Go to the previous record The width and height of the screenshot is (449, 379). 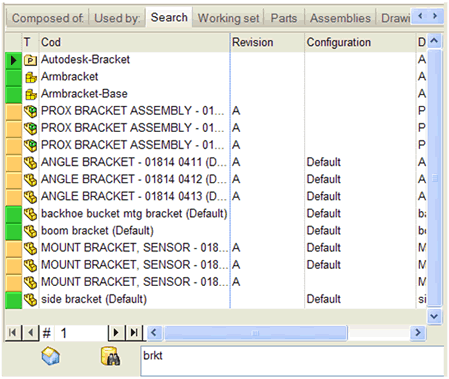tap(31, 332)
